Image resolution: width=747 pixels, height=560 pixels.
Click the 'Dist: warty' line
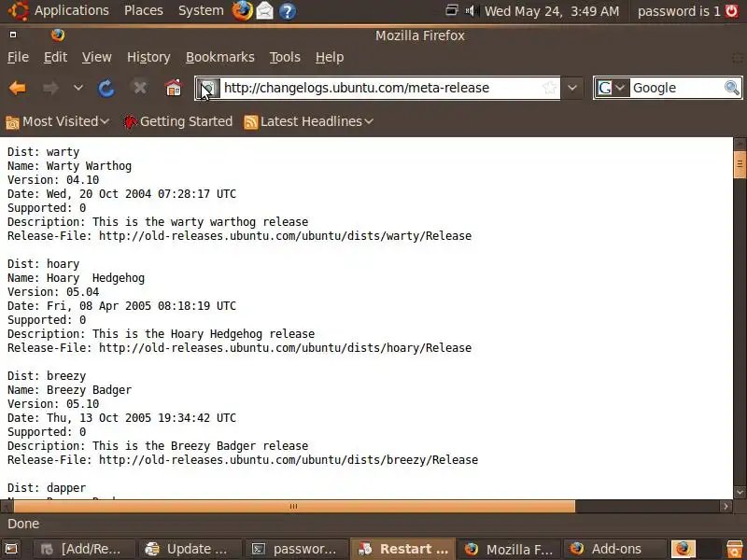coord(43,152)
